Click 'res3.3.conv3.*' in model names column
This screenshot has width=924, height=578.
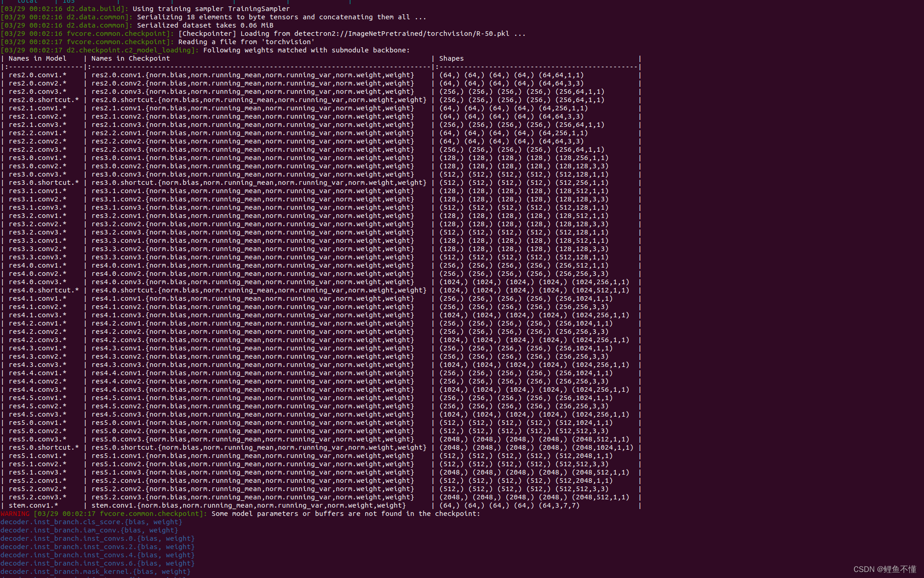[37, 257]
